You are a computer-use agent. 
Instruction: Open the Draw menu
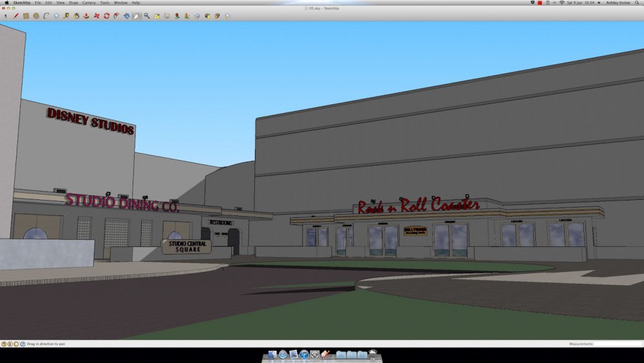pyautogui.click(x=73, y=3)
